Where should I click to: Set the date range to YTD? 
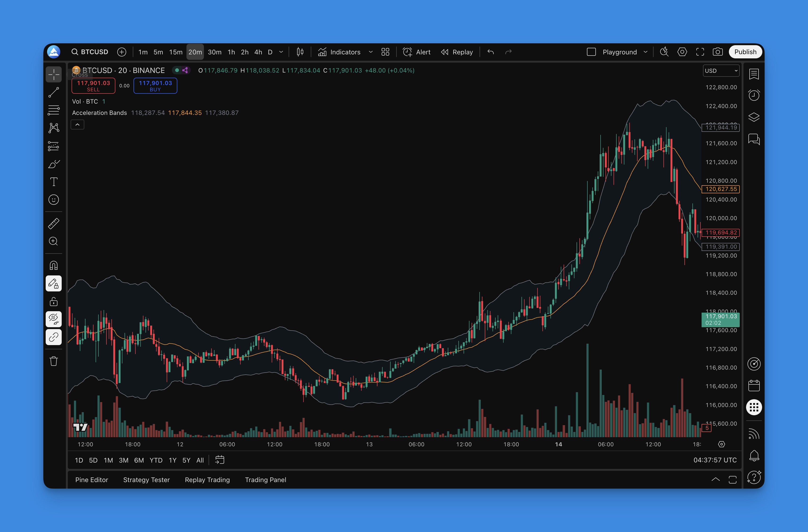156,460
